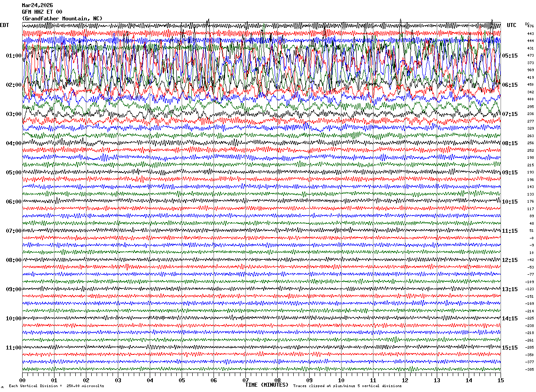Select the '01:00' EDT time label
Image resolution: width=536 pixels, height=392 pixels.
(14, 56)
